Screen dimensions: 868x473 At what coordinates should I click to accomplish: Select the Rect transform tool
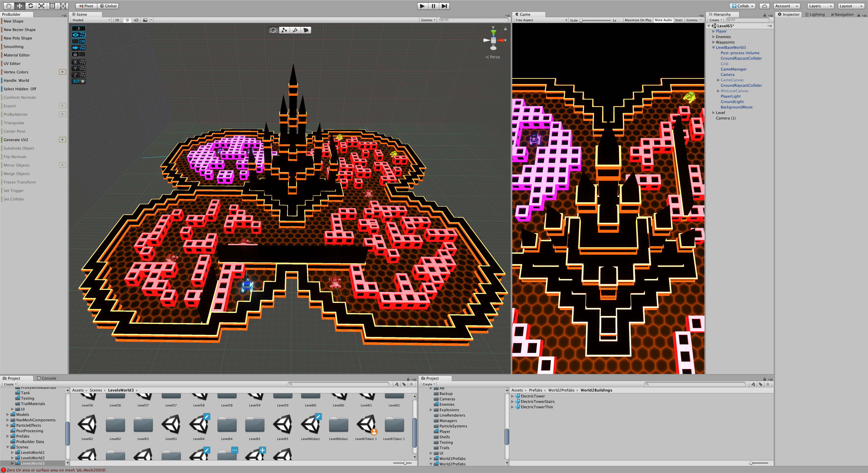(52, 6)
